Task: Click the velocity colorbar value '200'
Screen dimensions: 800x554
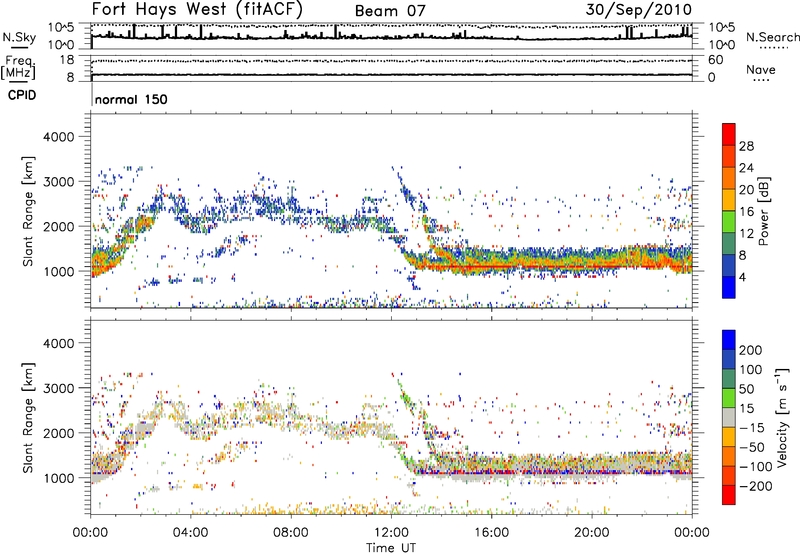Action: click(751, 350)
